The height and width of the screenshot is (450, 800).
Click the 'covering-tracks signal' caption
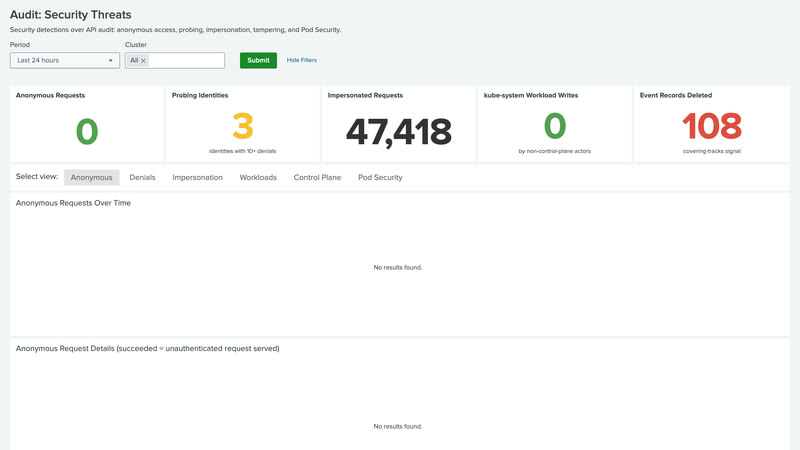pyautogui.click(x=712, y=151)
